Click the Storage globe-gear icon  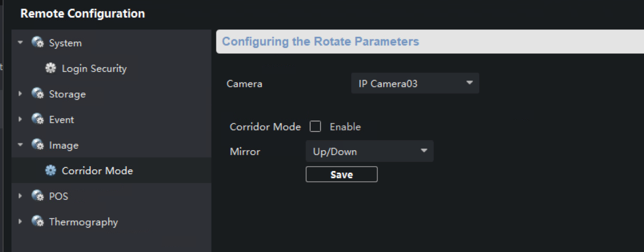[37, 94]
